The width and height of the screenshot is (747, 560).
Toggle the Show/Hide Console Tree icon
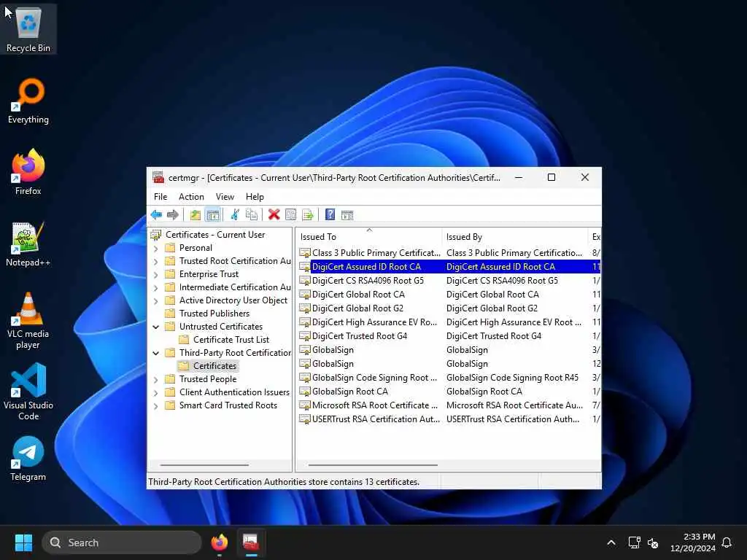point(212,215)
